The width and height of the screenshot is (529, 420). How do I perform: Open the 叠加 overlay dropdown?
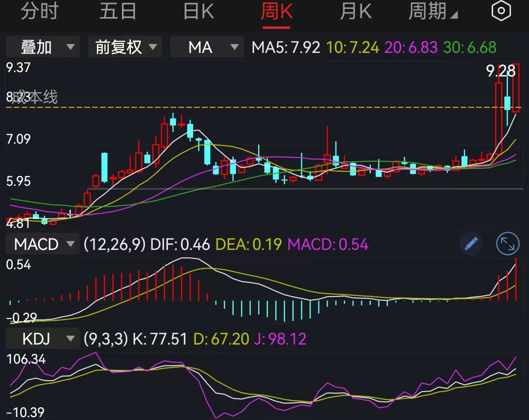tap(43, 47)
